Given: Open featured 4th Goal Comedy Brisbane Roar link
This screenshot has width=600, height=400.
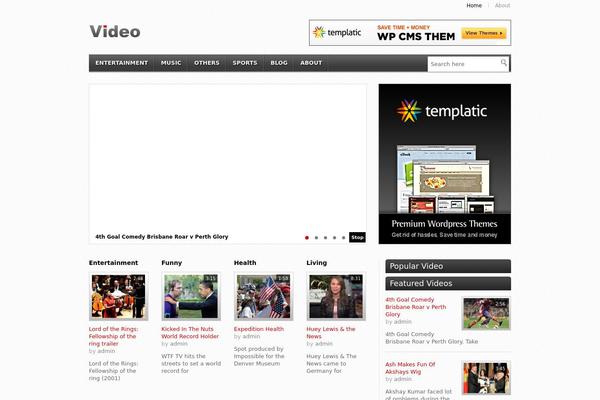Looking at the screenshot, I should coord(416,307).
